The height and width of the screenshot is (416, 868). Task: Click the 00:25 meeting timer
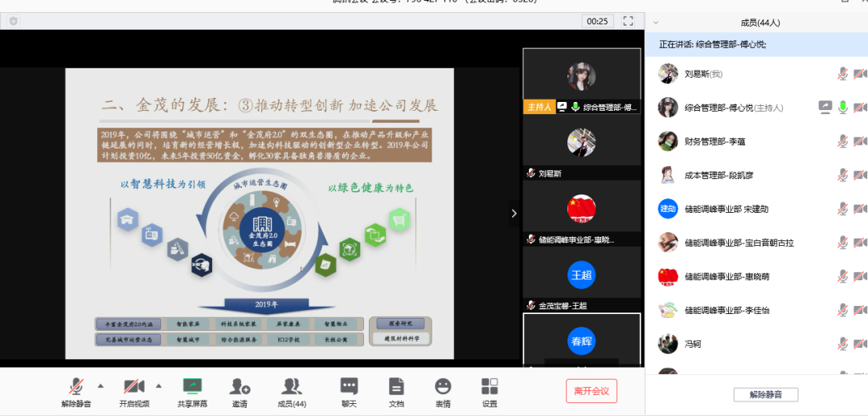tap(597, 21)
